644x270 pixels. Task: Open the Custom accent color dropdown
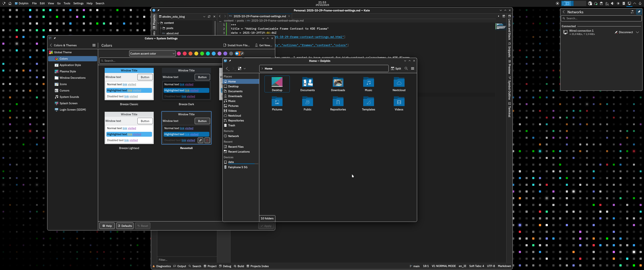point(152,53)
